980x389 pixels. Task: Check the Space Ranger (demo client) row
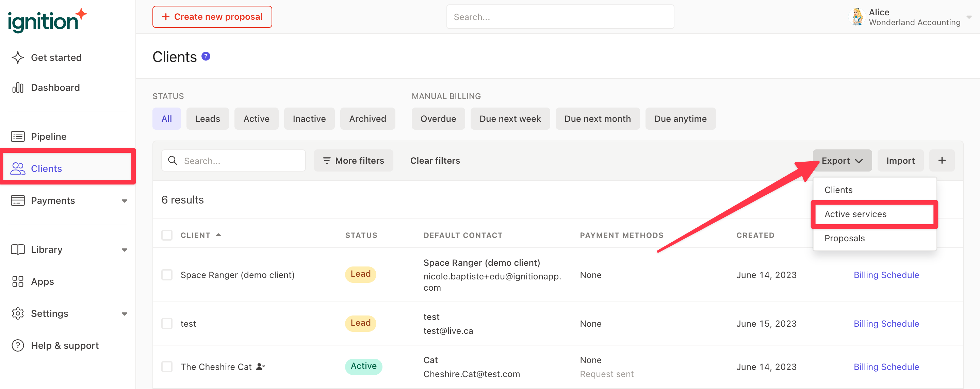pos(167,275)
